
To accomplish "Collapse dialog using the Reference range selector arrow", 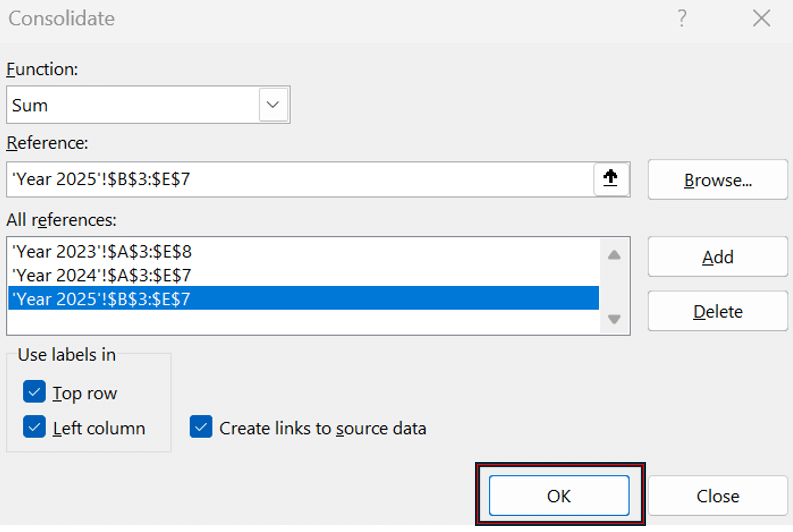I will 610,179.
